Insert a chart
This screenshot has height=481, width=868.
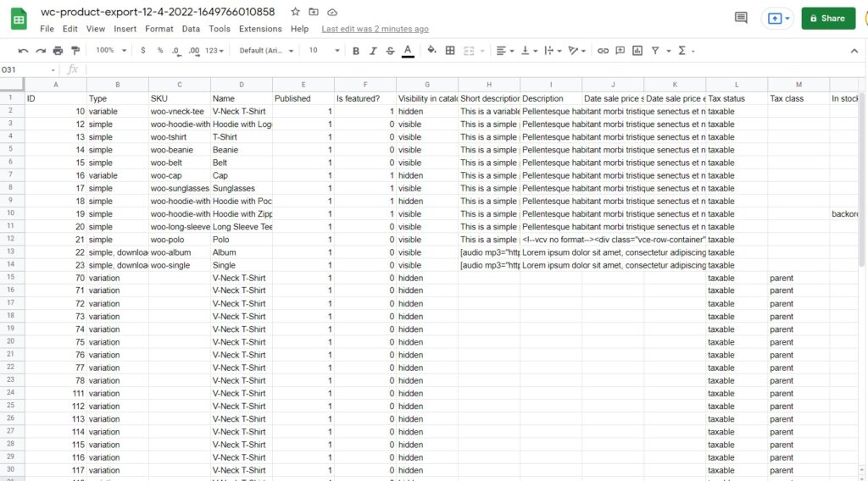tap(637, 51)
